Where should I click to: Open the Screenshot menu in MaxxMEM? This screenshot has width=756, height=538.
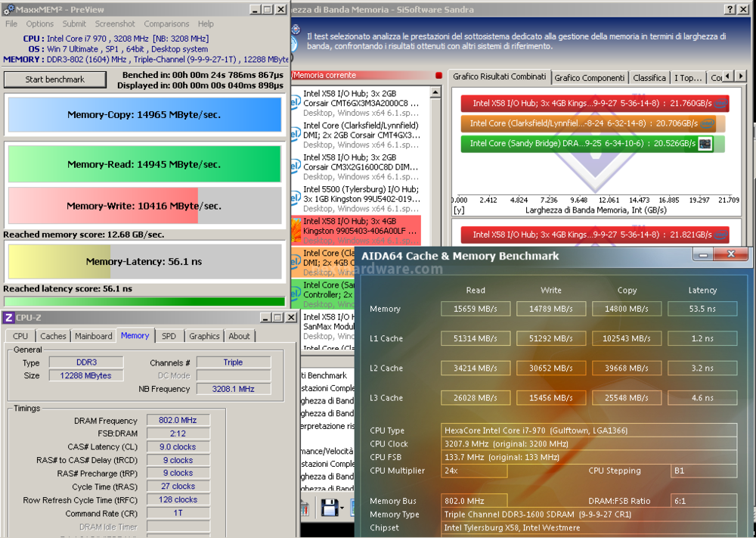point(115,23)
